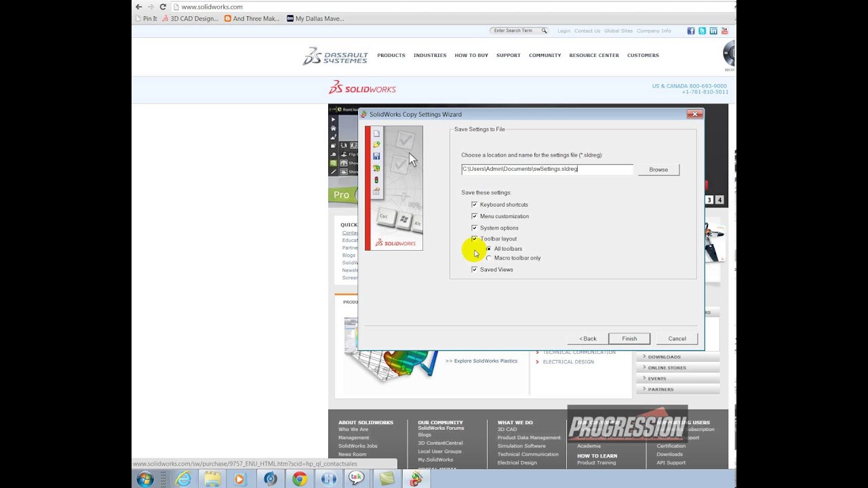The height and width of the screenshot is (488, 868).
Task: Expand the Downloads sidebar section
Action: coord(677,357)
